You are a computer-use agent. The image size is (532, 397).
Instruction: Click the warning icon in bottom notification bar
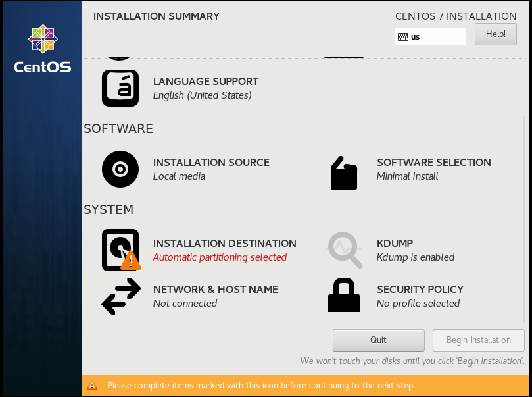tap(92, 386)
